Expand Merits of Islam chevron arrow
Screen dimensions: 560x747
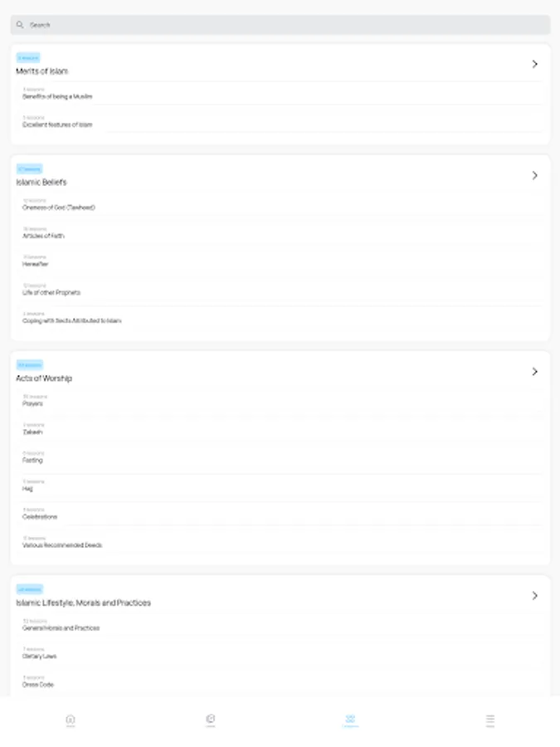pos(535,64)
